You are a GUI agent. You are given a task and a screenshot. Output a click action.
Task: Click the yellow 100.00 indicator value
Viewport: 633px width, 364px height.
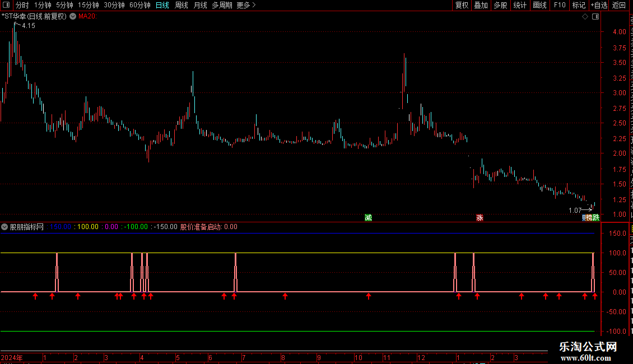click(87, 227)
